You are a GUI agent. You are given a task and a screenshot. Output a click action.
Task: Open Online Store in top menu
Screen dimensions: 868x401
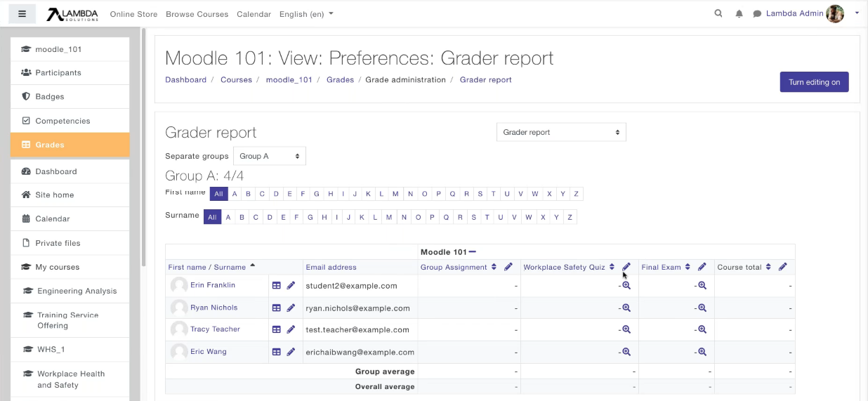click(x=133, y=14)
